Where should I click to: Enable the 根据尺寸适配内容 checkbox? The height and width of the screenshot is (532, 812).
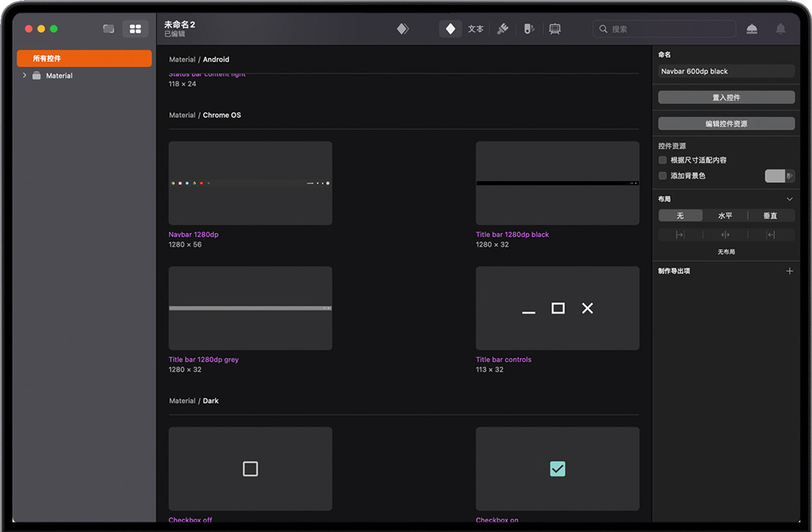pos(663,160)
